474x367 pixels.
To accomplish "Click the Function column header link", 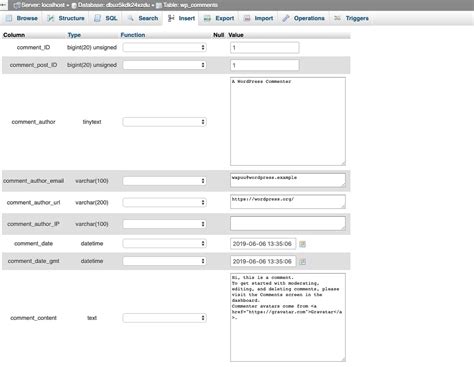I will [x=133, y=35].
